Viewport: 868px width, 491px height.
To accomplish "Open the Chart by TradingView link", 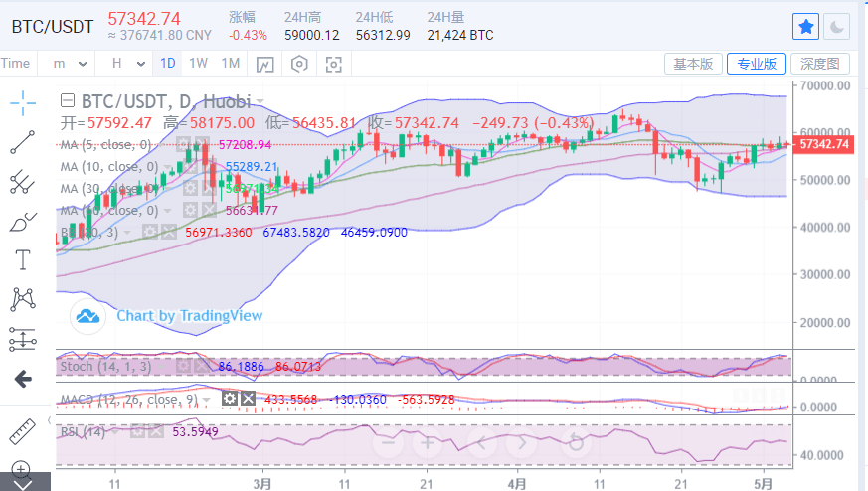I will [x=189, y=315].
